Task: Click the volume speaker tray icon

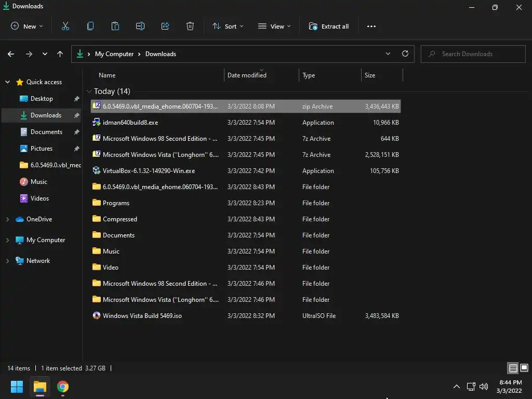Action: (x=484, y=387)
